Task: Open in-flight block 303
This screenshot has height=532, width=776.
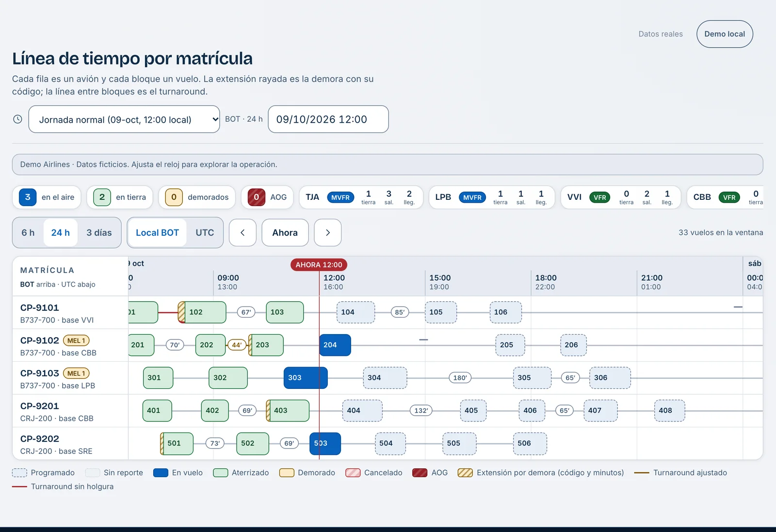Action: 306,378
